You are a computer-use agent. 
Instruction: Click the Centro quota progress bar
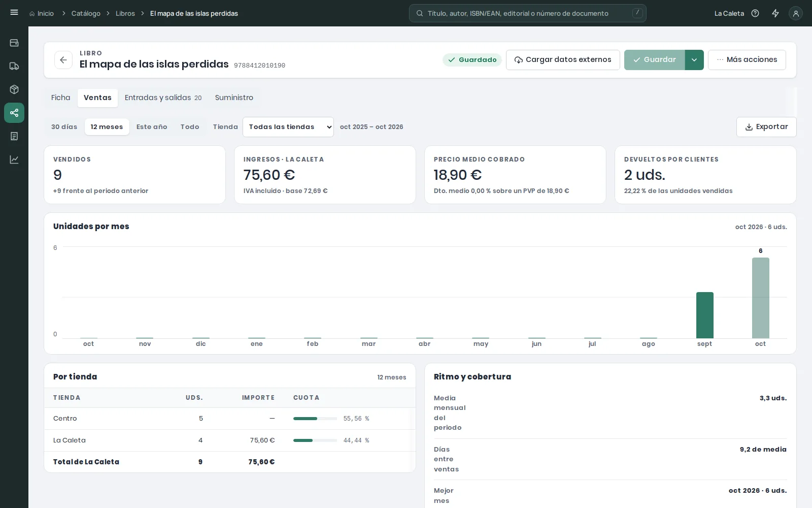coord(315,419)
